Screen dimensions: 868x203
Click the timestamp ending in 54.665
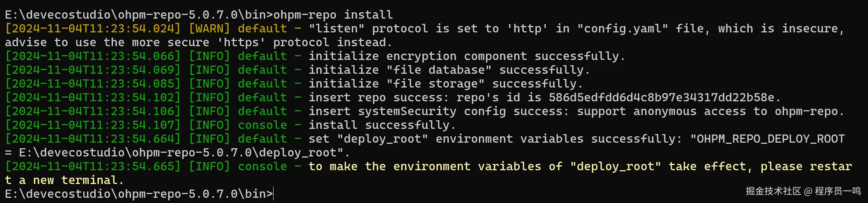tap(93, 166)
